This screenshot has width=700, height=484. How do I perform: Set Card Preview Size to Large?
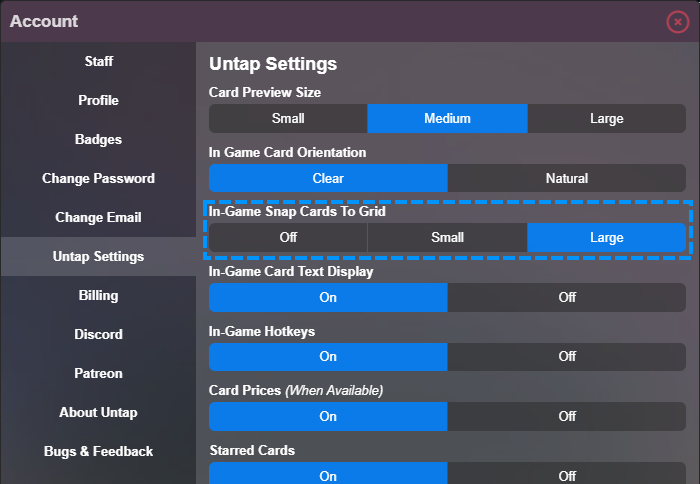click(x=607, y=118)
